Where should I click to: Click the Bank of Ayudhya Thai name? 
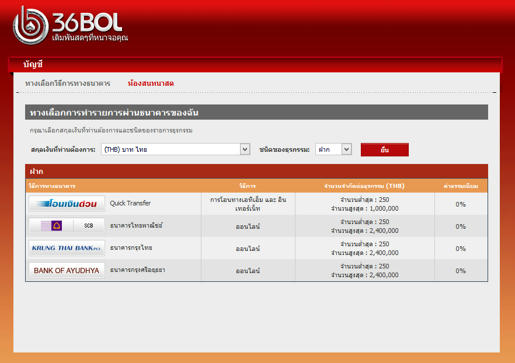[137, 270]
